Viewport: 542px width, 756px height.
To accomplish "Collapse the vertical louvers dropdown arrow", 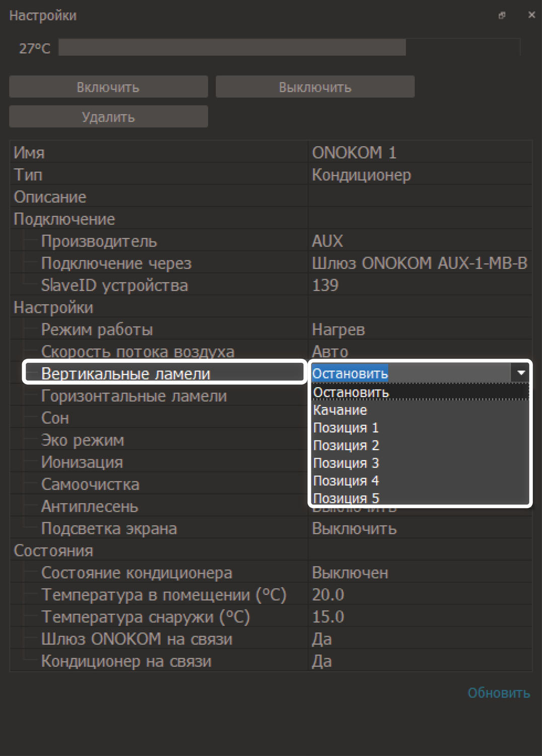I will click(521, 373).
